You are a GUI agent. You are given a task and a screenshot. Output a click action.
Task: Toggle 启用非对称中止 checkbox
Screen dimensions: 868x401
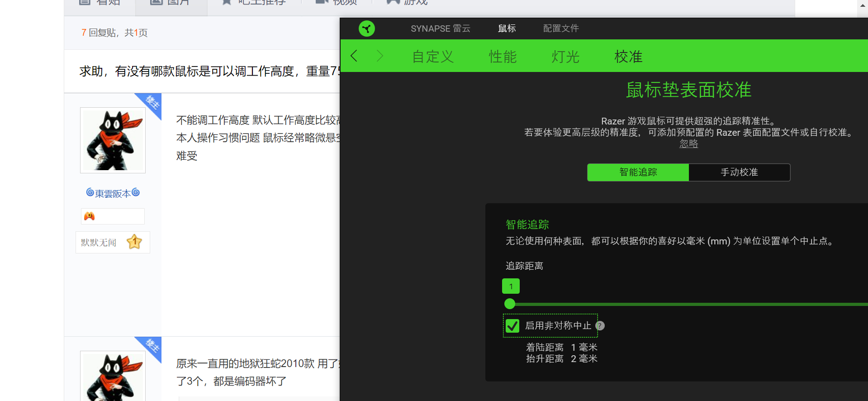tap(512, 326)
